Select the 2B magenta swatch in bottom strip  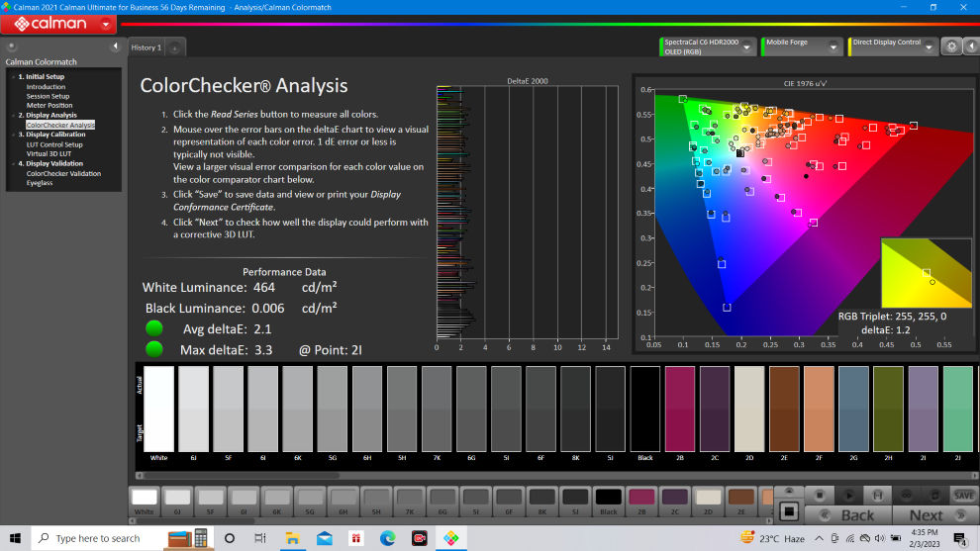click(x=641, y=501)
